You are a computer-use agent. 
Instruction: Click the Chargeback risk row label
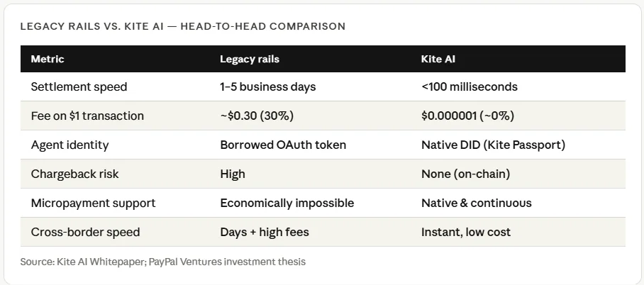tap(73, 174)
